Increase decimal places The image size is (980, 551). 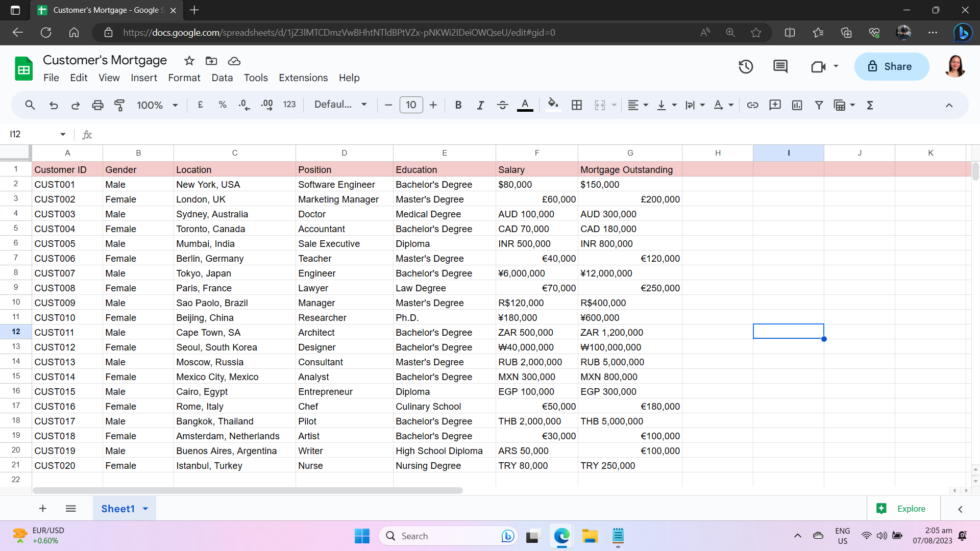(x=267, y=105)
